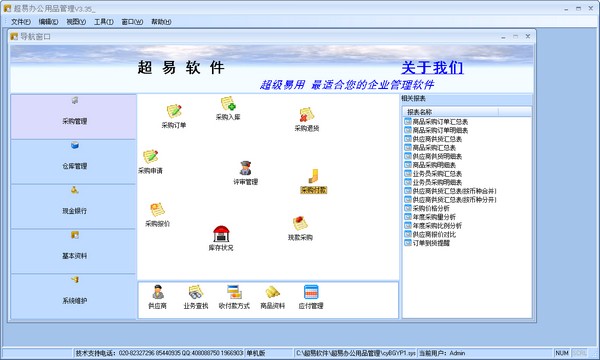Select the 仓库管理 sidebar module
The height and width of the screenshot is (360, 600).
(73, 161)
